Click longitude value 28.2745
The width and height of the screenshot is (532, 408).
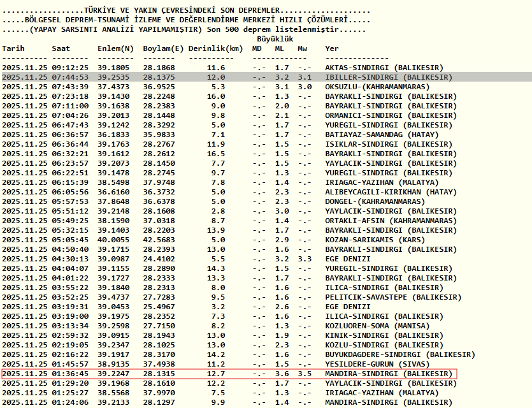(x=159, y=173)
